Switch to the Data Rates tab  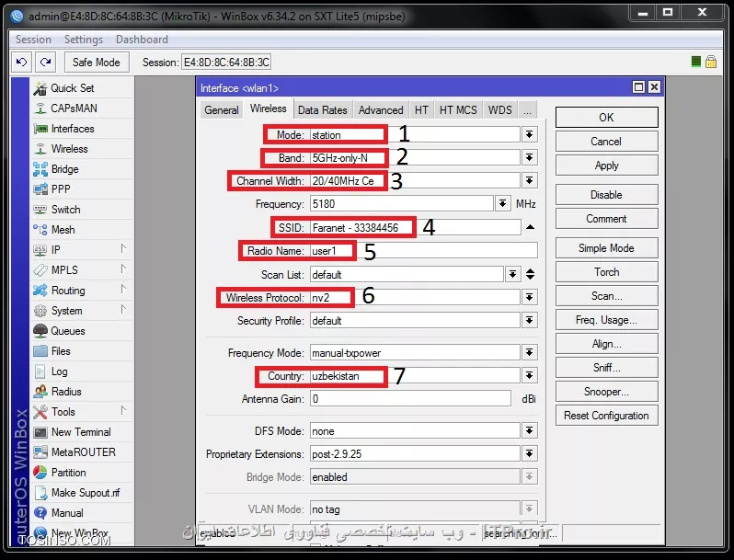(323, 110)
